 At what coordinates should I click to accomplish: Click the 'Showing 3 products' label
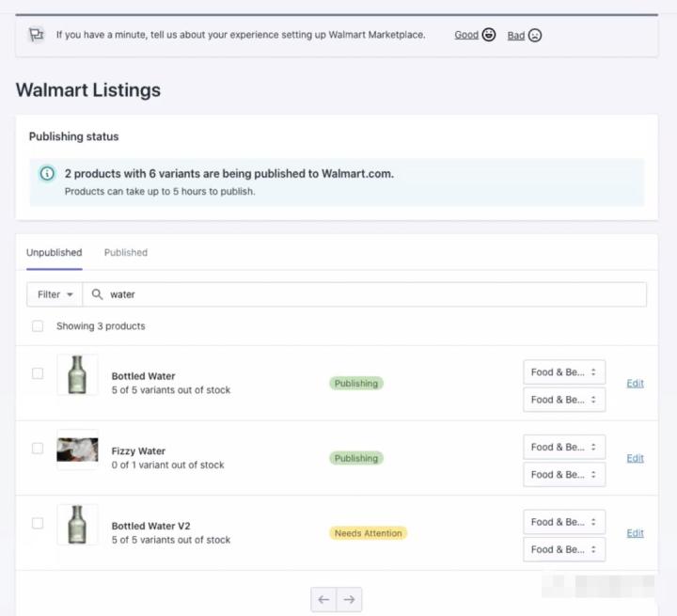click(x=101, y=326)
